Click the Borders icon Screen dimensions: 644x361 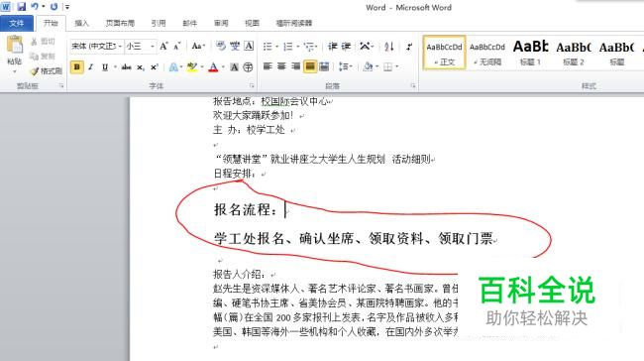coord(387,66)
